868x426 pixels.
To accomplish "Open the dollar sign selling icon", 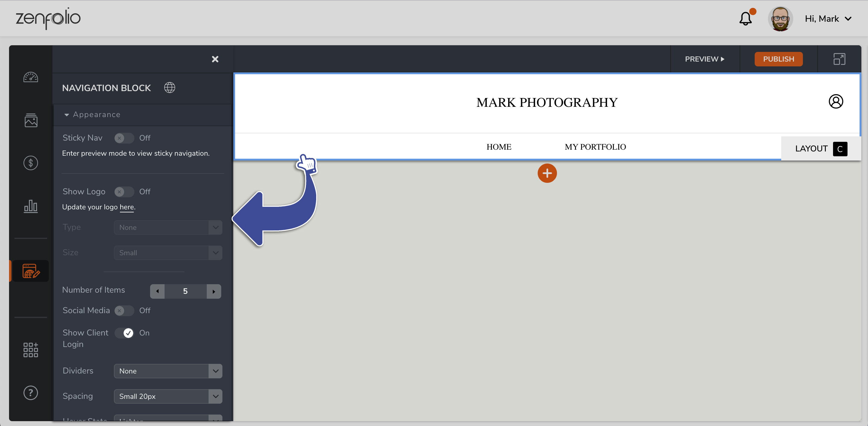I will click(31, 163).
